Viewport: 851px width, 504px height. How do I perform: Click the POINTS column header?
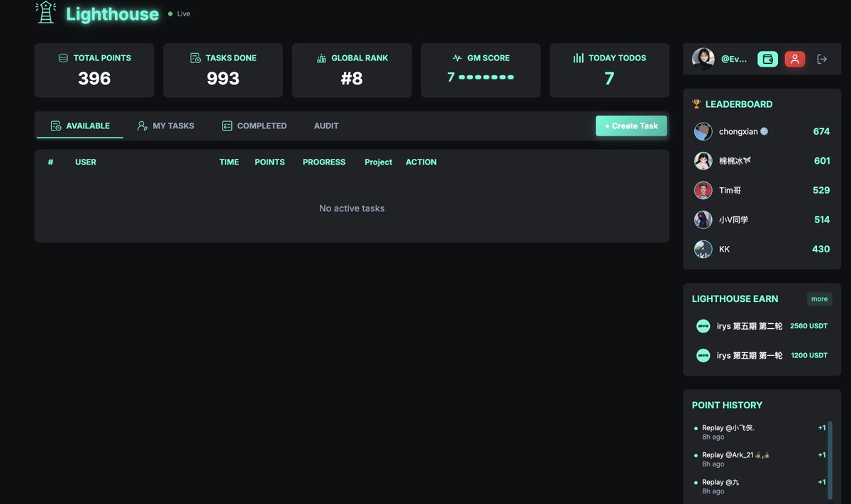click(x=269, y=162)
